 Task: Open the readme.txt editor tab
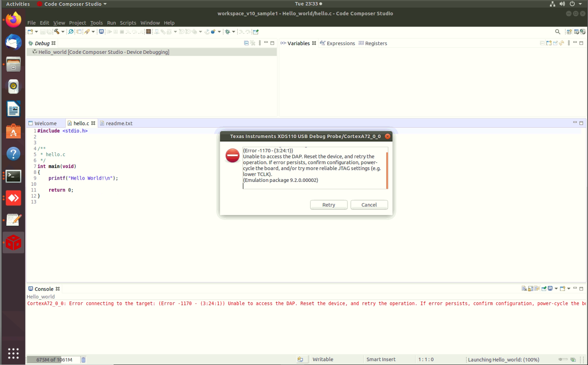tap(116, 123)
